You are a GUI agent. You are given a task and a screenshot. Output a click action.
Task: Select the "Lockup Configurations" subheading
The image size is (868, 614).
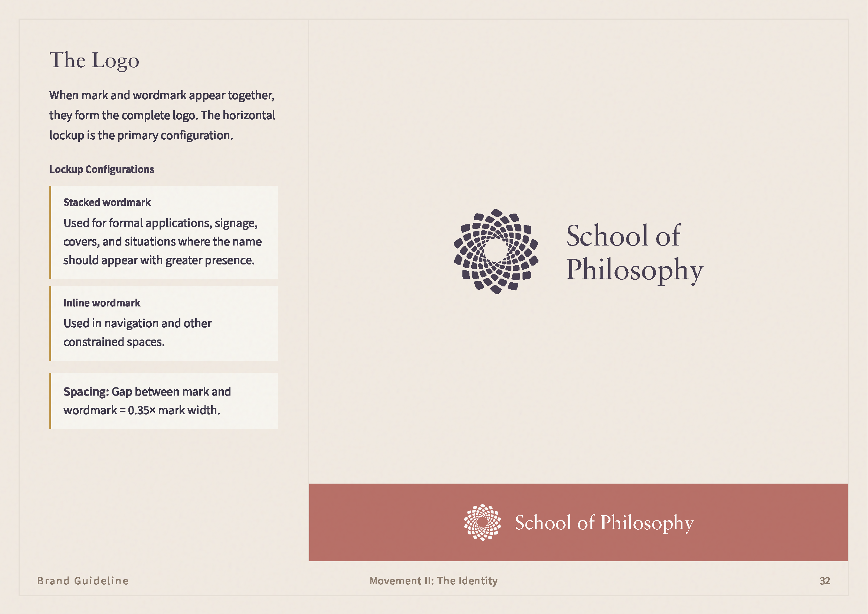102,169
